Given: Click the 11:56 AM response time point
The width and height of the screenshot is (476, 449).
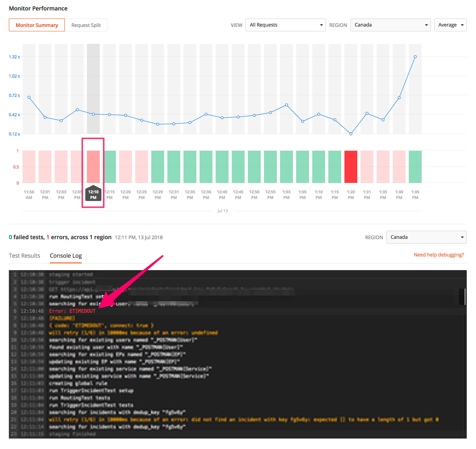Looking at the screenshot, I should click(29, 97).
